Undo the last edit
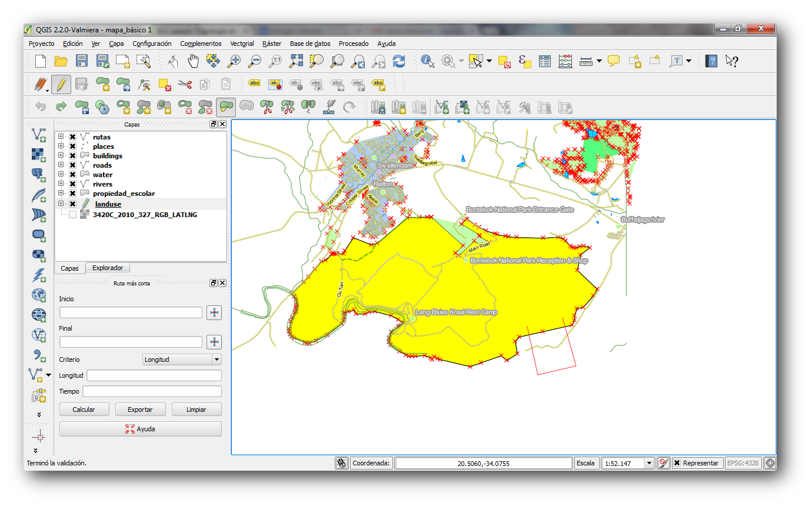The height and width of the screenshot is (506, 812). coord(41,107)
